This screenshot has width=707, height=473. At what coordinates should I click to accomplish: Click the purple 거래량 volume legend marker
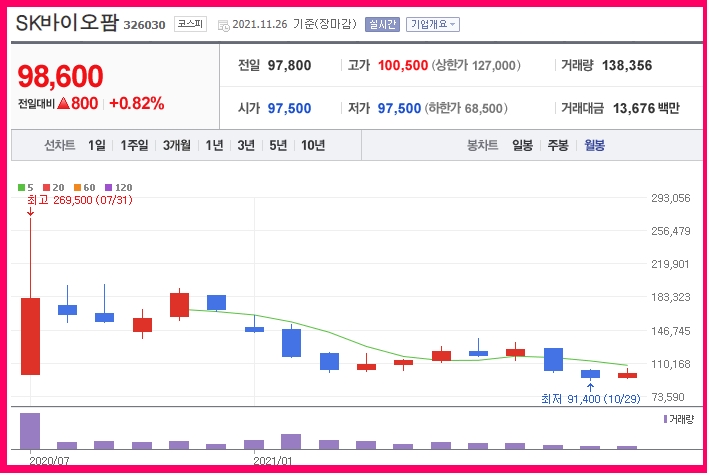point(665,419)
